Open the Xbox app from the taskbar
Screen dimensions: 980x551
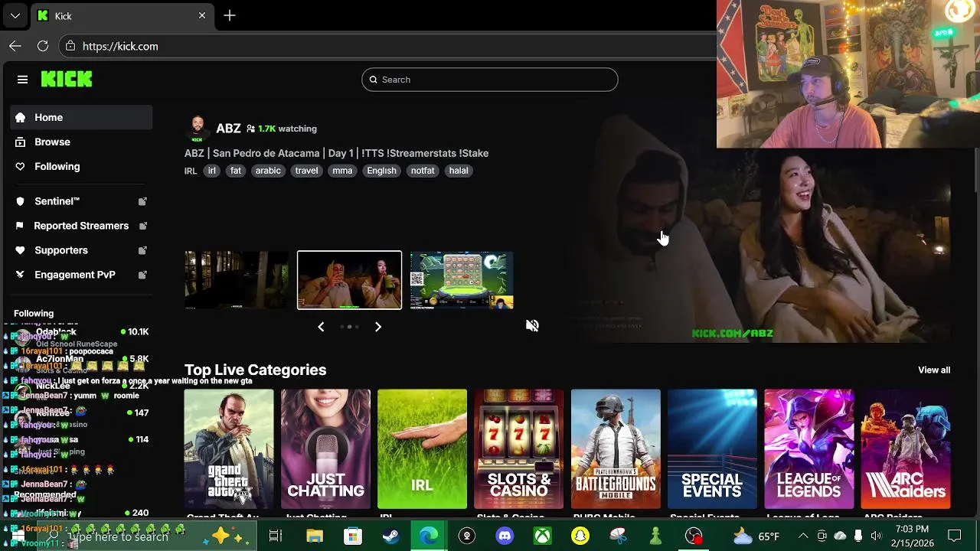pos(542,536)
